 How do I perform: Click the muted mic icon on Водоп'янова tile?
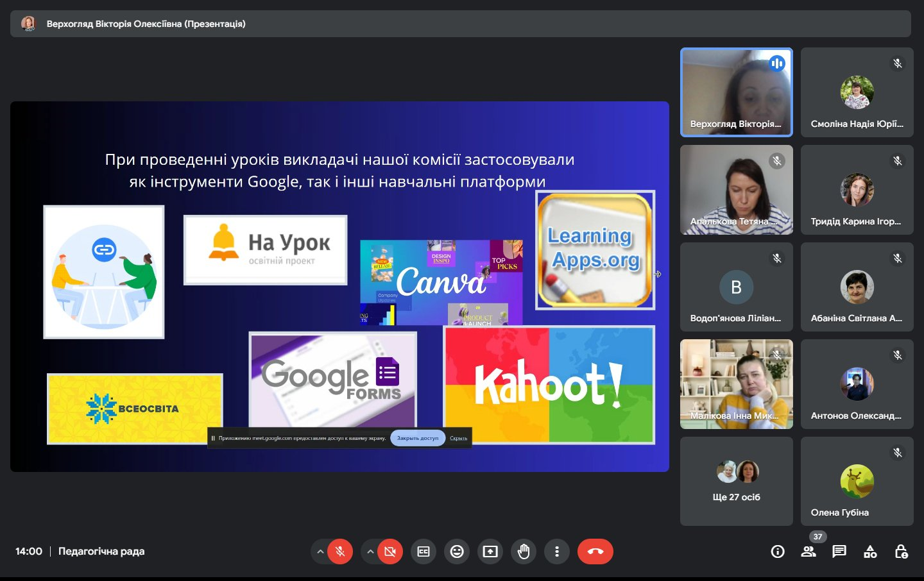(x=777, y=258)
